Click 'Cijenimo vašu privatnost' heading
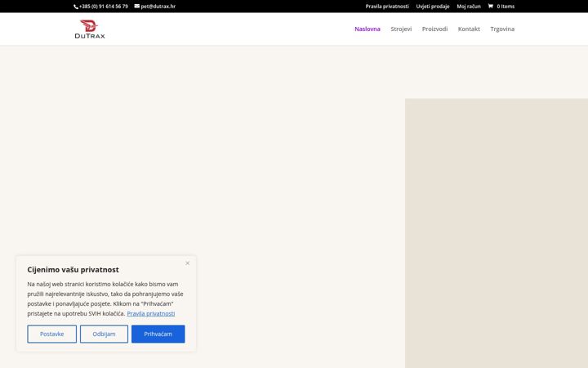Screen dimensions: 588x368 tap(73, 270)
